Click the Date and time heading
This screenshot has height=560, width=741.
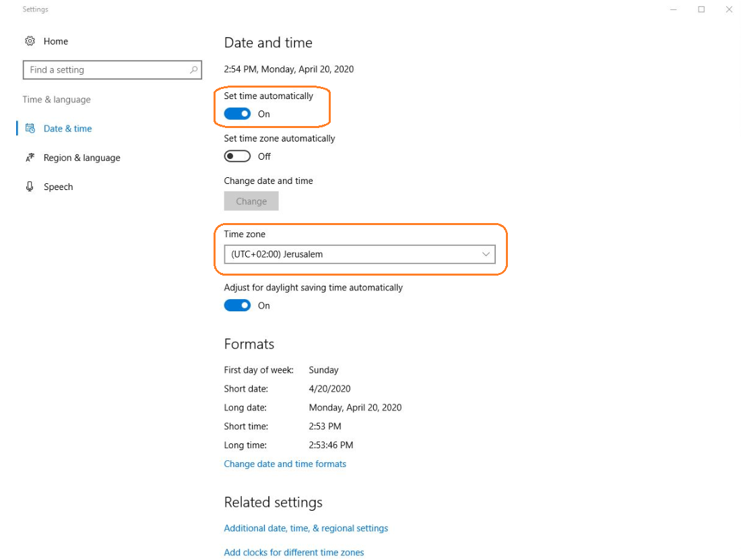coord(268,42)
